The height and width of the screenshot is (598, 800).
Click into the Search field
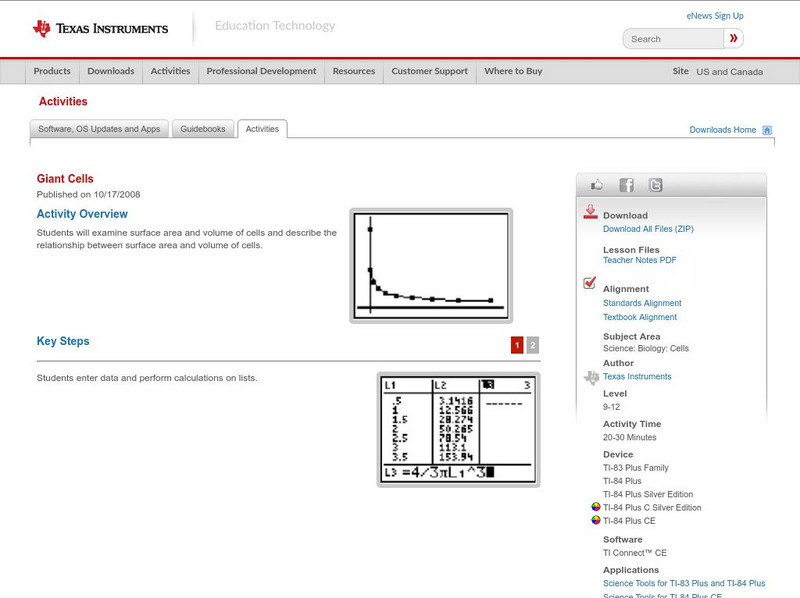(x=673, y=39)
